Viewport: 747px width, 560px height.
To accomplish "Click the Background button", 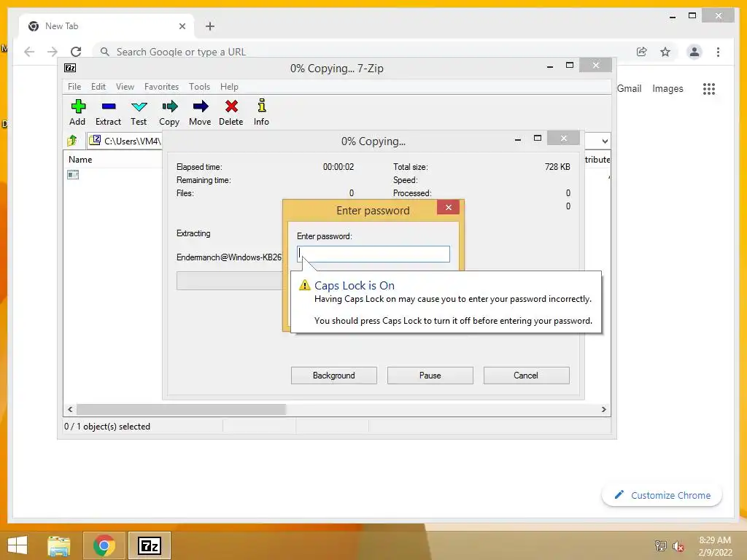I will coord(334,376).
